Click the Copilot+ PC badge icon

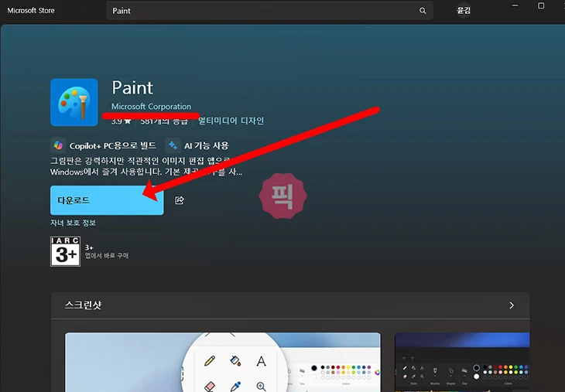pyautogui.click(x=58, y=145)
